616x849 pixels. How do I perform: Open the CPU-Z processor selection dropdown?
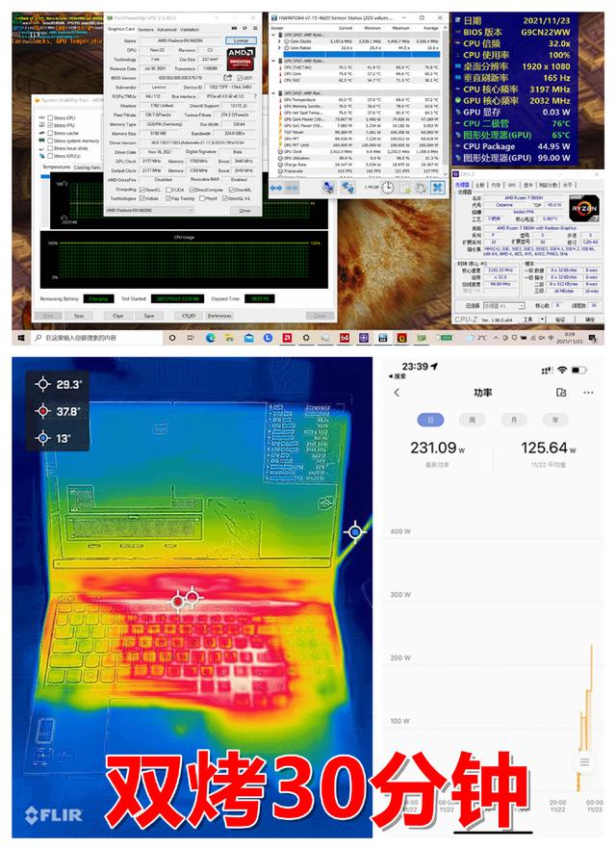(x=503, y=306)
